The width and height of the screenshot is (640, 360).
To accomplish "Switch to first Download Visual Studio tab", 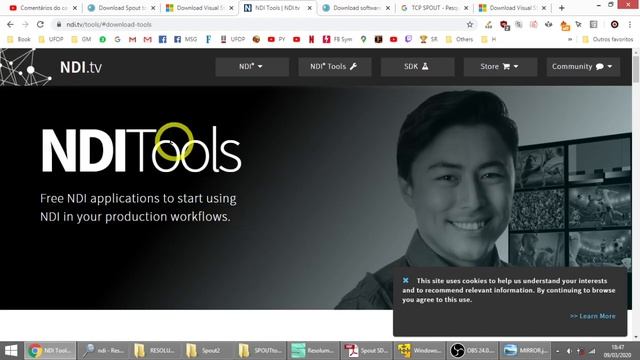I will click(x=200, y=8).
